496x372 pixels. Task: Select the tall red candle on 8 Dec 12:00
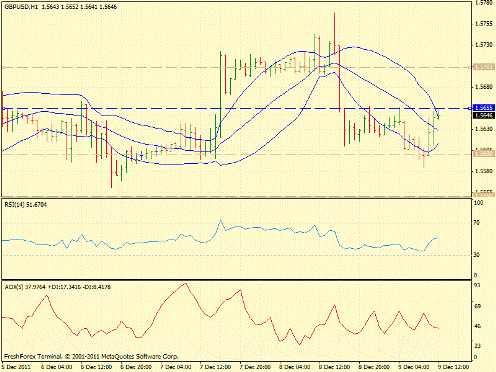pos(339,78)
